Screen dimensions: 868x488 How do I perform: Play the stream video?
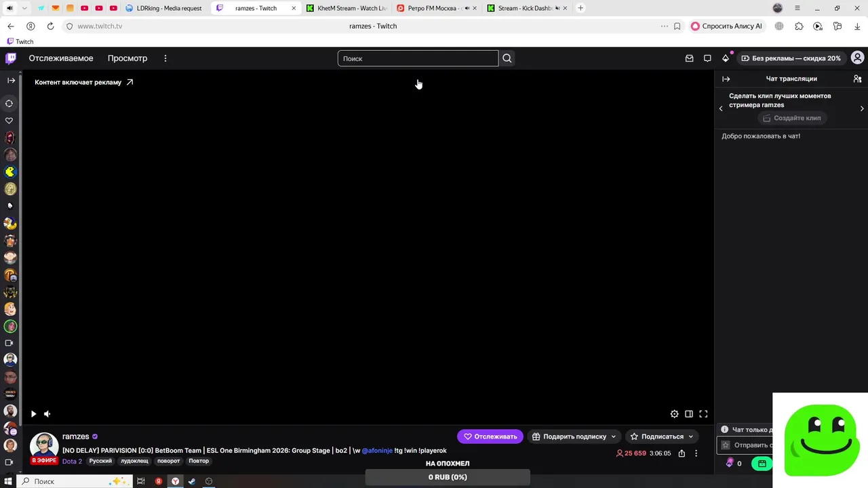pyautogui.click(x=33, y=414)
